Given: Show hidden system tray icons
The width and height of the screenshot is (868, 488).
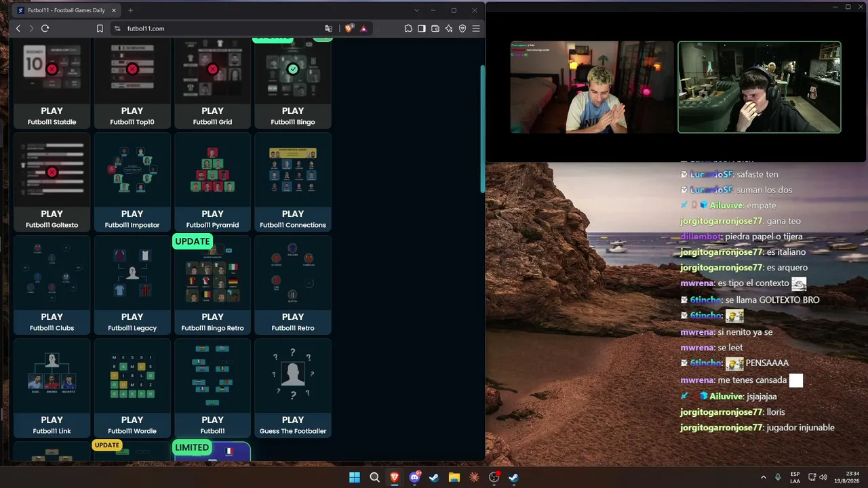Looking at the screenshot, I should pyautogui.click(x=764, y=477).
